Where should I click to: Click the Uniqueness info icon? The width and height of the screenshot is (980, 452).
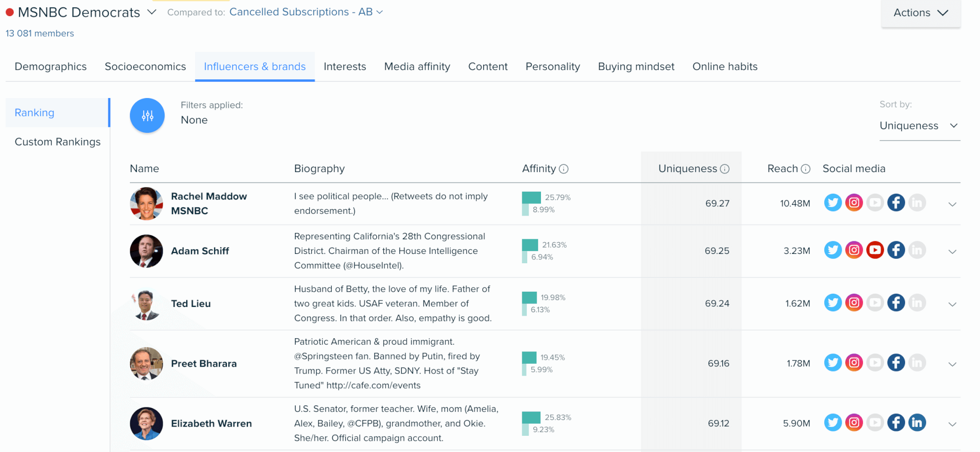click(725, 169)
